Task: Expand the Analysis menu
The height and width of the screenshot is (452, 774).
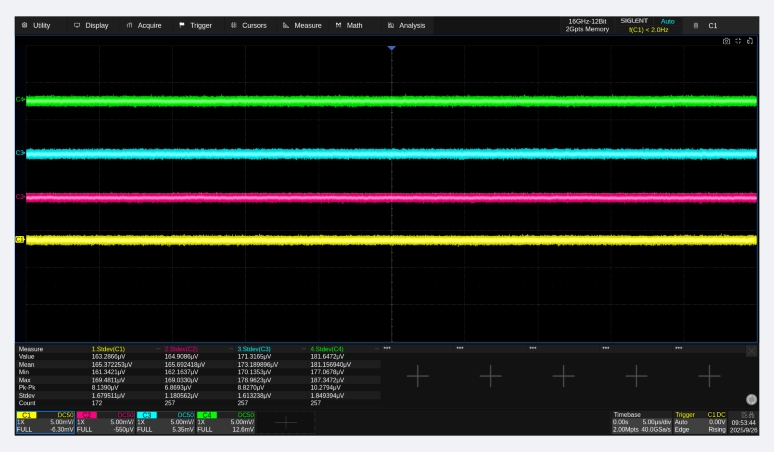Action: pos(405,25)
